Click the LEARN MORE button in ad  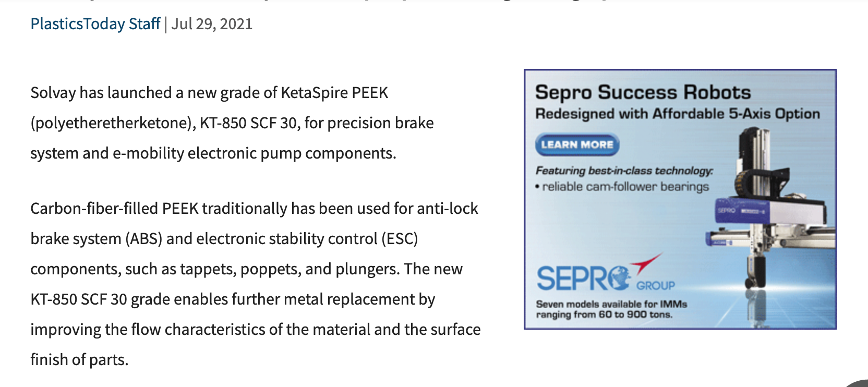577,144
